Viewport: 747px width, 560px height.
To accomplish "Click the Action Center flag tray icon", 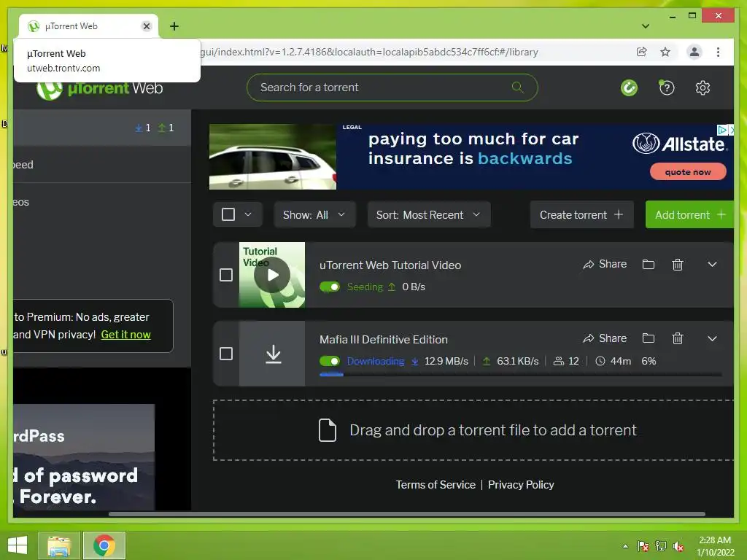I will pos(643,545).
